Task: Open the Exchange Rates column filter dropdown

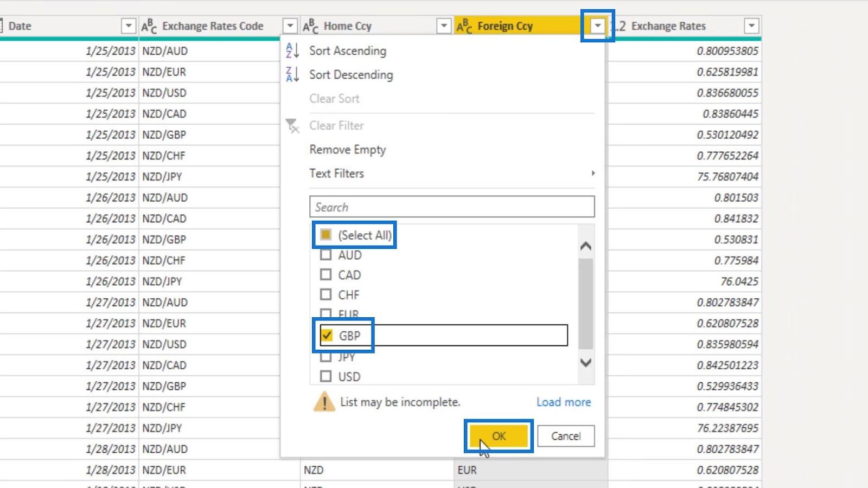Action: tap(751, 26)
